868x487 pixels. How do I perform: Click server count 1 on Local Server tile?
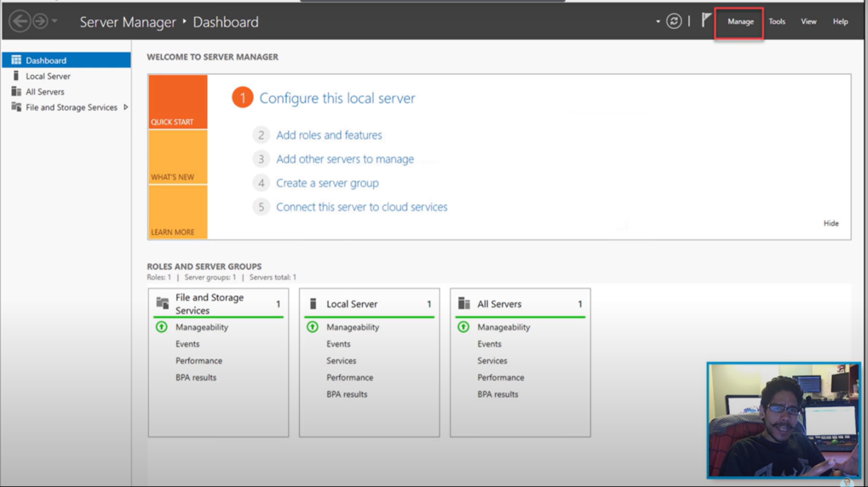tap(429, 304)
